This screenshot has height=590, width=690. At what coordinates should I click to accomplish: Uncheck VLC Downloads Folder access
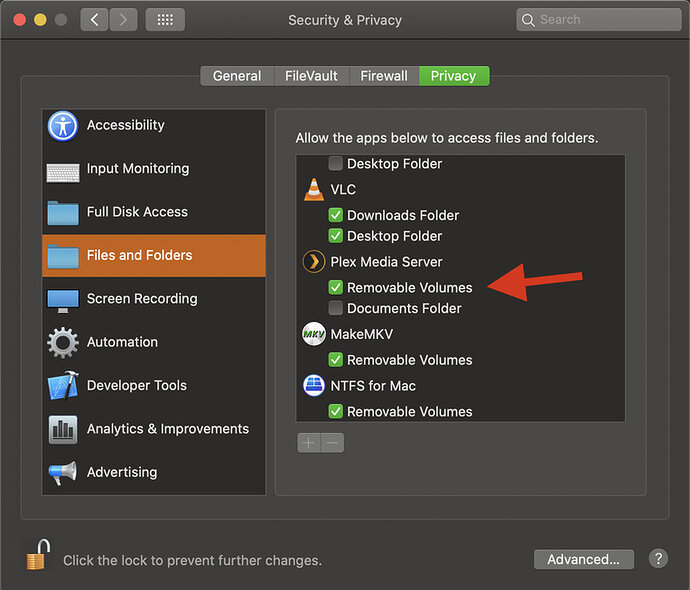(x=336, y=215)
